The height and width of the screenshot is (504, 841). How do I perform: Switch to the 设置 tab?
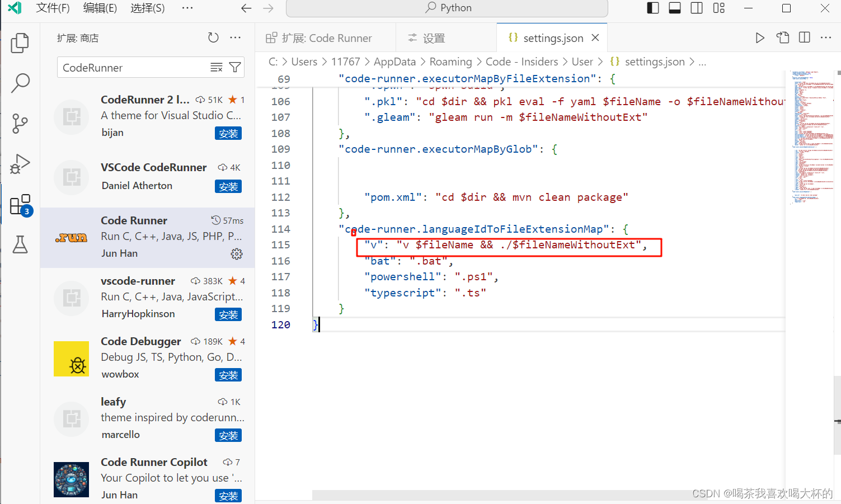click(433, 37)
